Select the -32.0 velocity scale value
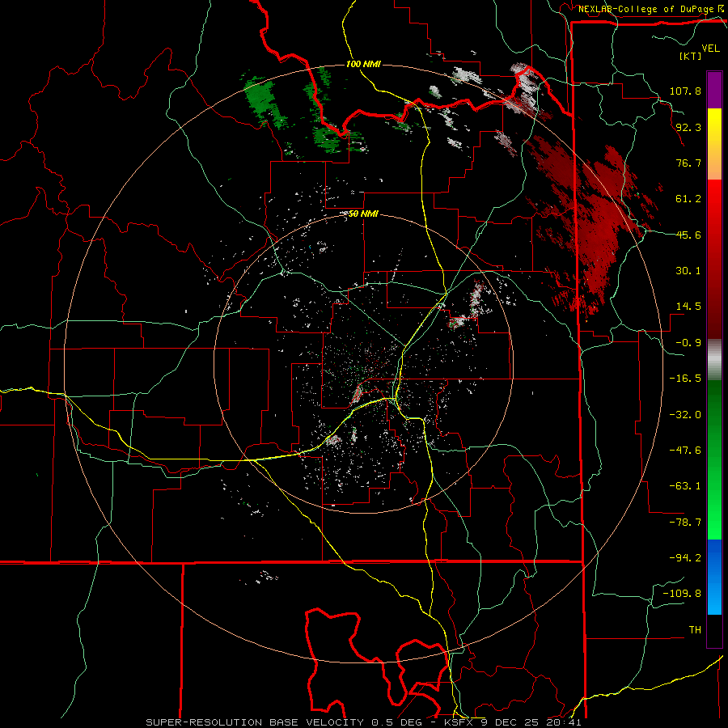728x728 pixels. click(x=685, y=415)
